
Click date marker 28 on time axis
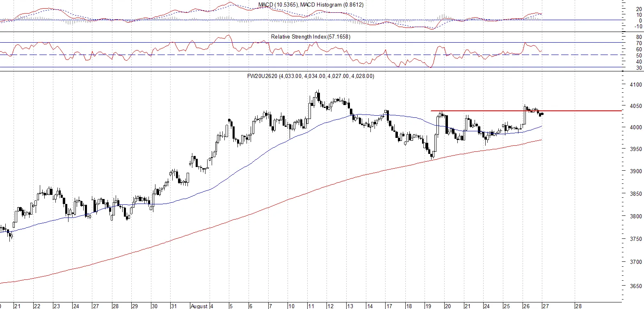(x=578, y=306)
